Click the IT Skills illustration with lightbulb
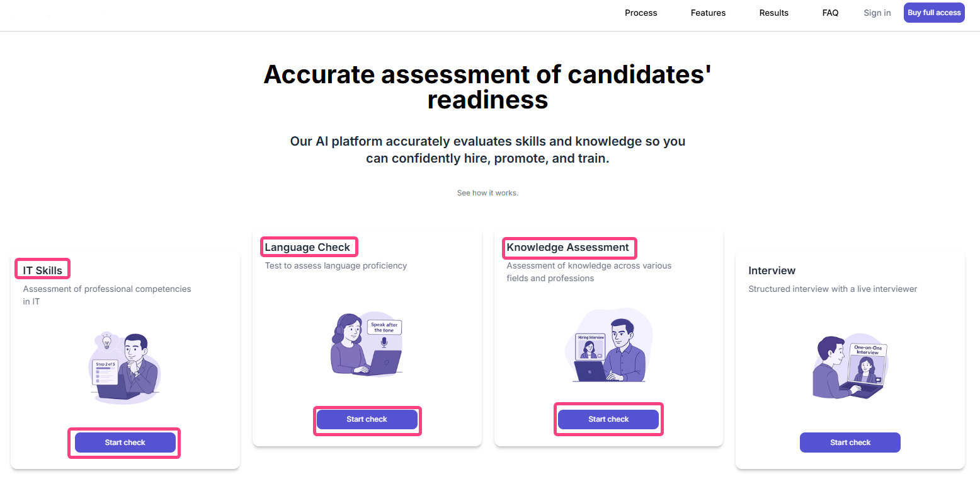980x486 pixels. click(x=125, y=369)
